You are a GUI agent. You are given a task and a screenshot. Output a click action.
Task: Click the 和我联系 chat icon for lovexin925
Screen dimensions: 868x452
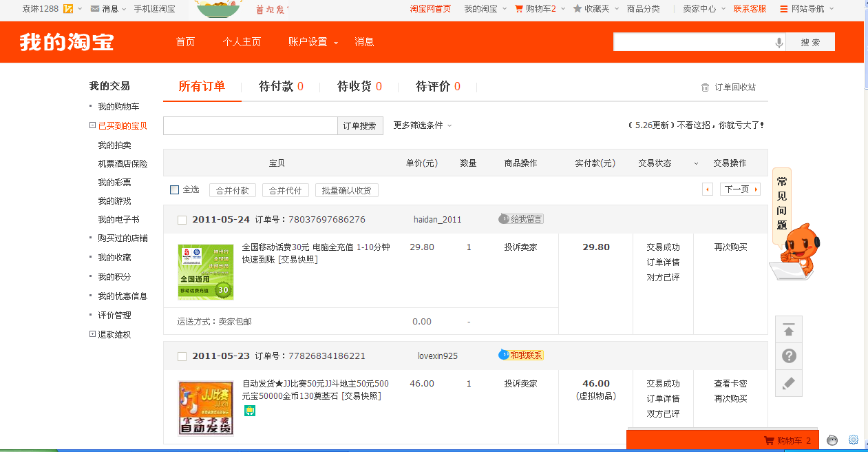(521, 356)
